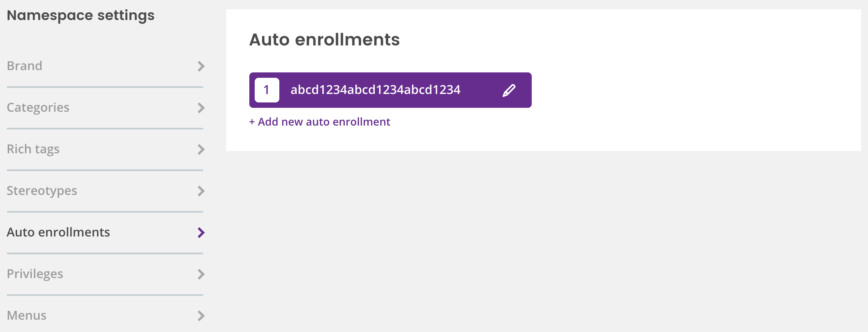Viewport: 868px width, 332px height.
Task: Click the chevron arrow beside Stereotypes
Action: pyautogui.click(x=201, y=191)
